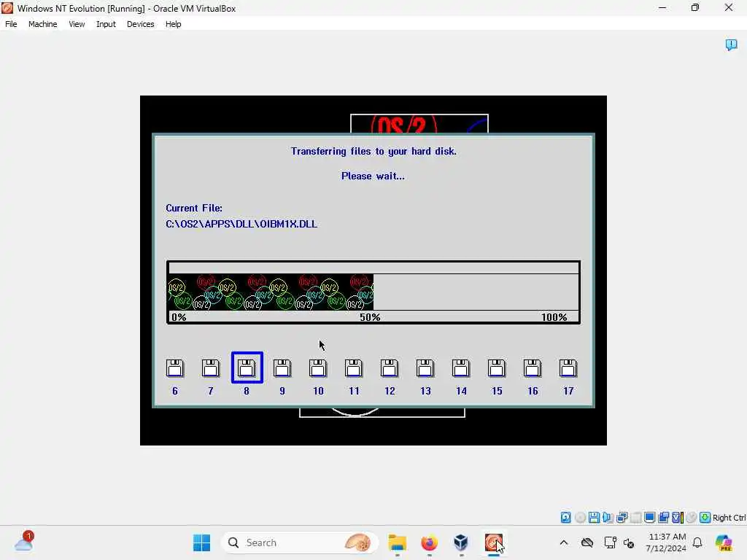The height and width of the screenshot is (560, 747).
Task: Click floppy diskette icon number 15
Action: coord(496,368)
